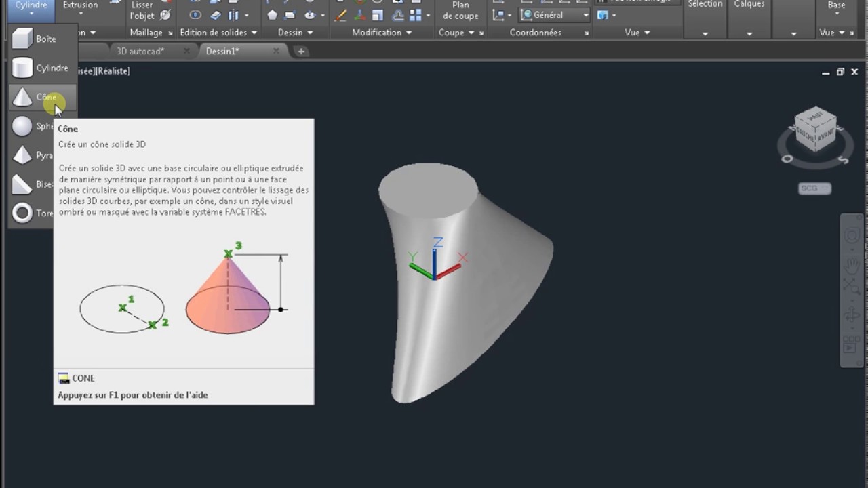Click the 3D box-shaped draw icon in Dessin
This screenshot has height=488, width=868.
(x=290, y=15)
